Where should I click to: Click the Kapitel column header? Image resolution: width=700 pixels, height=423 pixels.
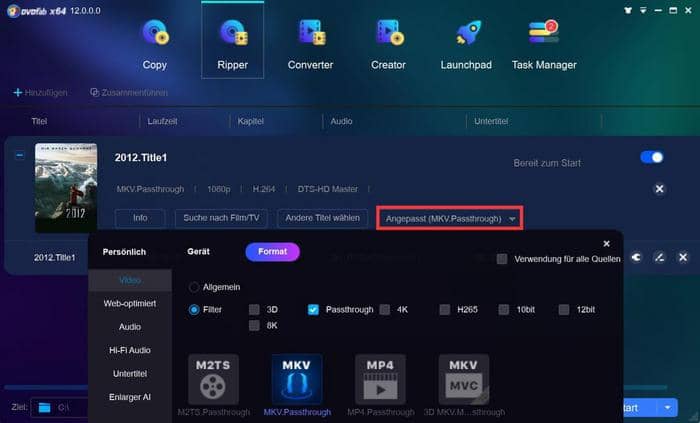click(x=250, y=121)
